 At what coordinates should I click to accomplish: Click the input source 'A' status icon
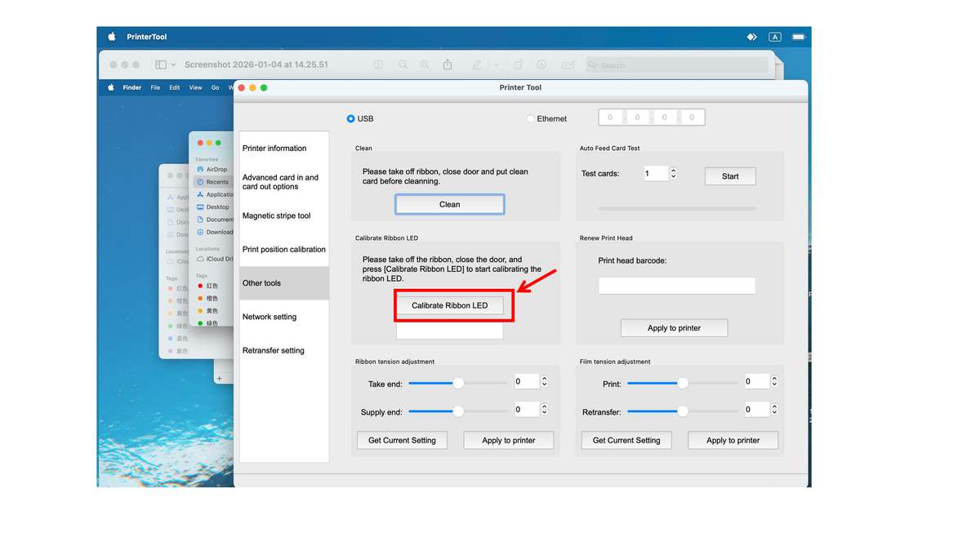(x=775, y=37)
